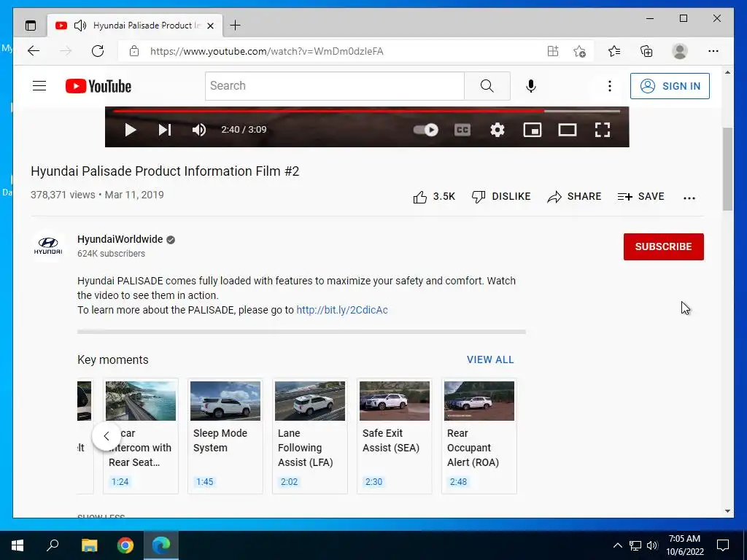Jump to Lane Following Assist moment

(309, 436)
